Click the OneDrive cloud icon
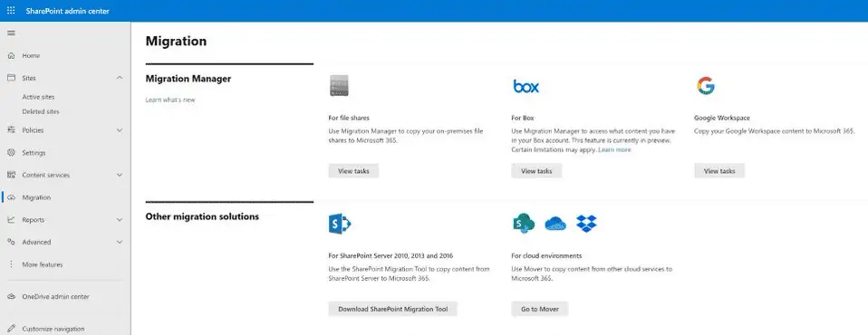This screenshot has width=868, height=335. [x=555, y=224]
